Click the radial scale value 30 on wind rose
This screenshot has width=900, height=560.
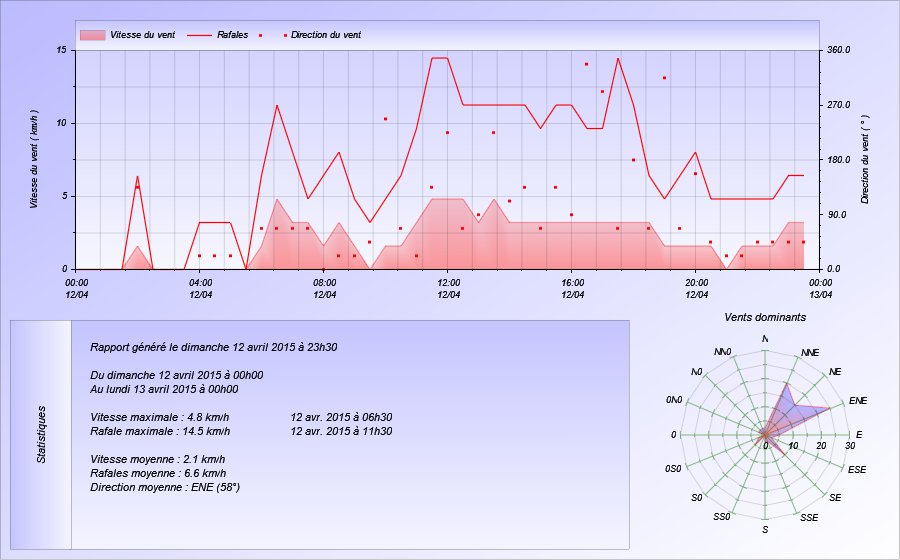point(850,446)
